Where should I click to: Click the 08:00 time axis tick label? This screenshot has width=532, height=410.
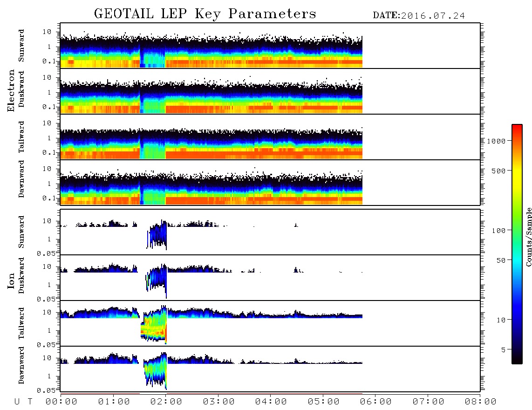pyautogui.click(x=481, y=402)
